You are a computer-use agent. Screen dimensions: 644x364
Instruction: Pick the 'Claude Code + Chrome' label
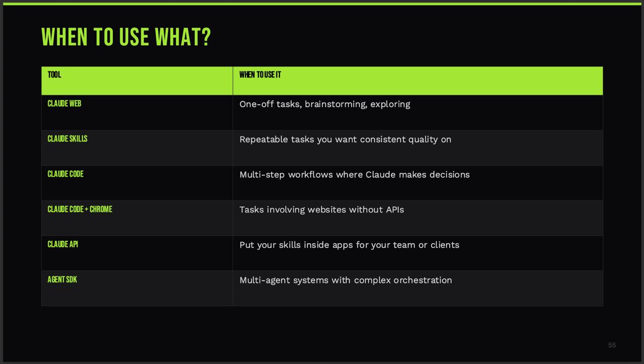[80, 209]
